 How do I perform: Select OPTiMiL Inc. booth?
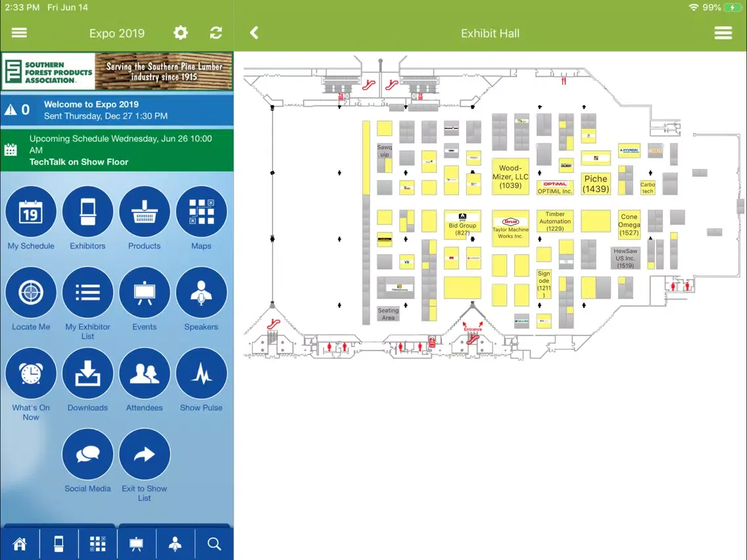554,187
